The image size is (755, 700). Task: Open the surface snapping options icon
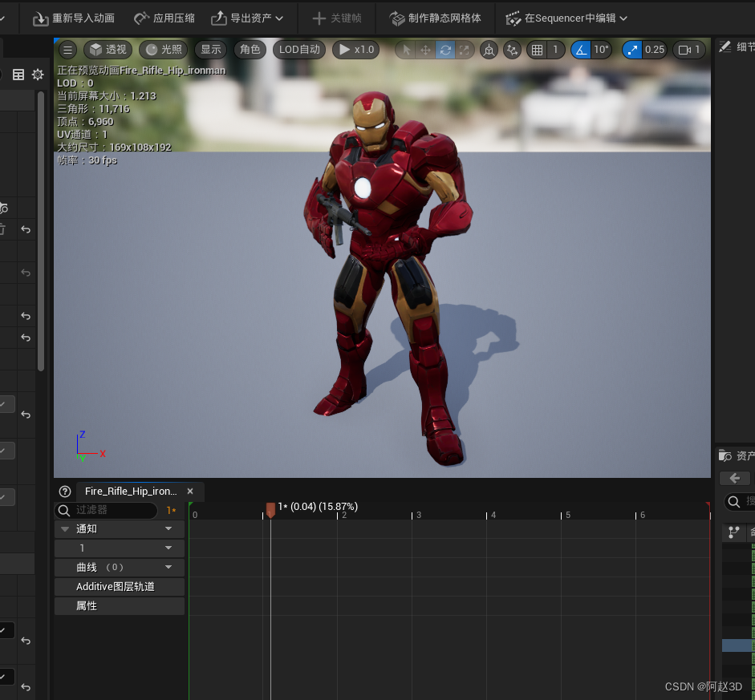coord(513,50)
